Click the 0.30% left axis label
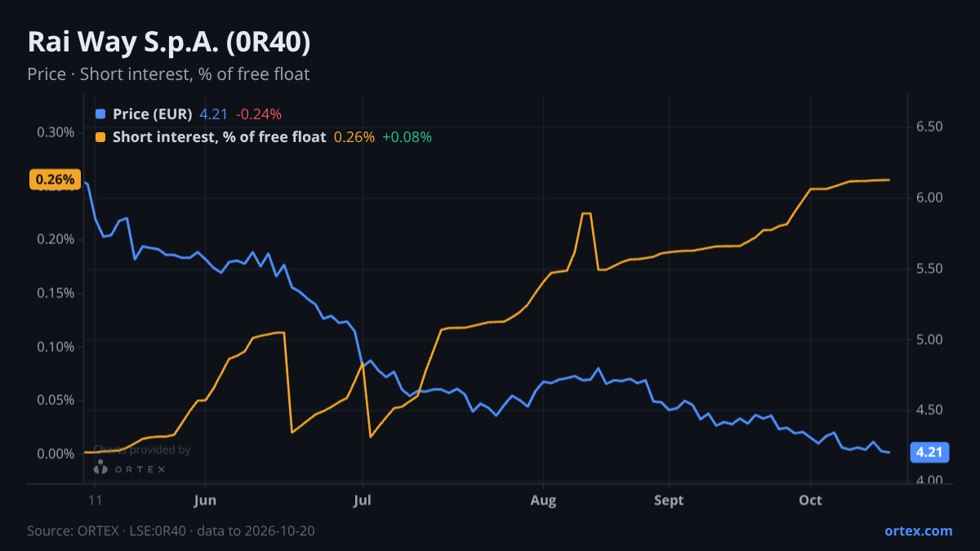Viewport: 980px width, 551px height. [56, 132]
